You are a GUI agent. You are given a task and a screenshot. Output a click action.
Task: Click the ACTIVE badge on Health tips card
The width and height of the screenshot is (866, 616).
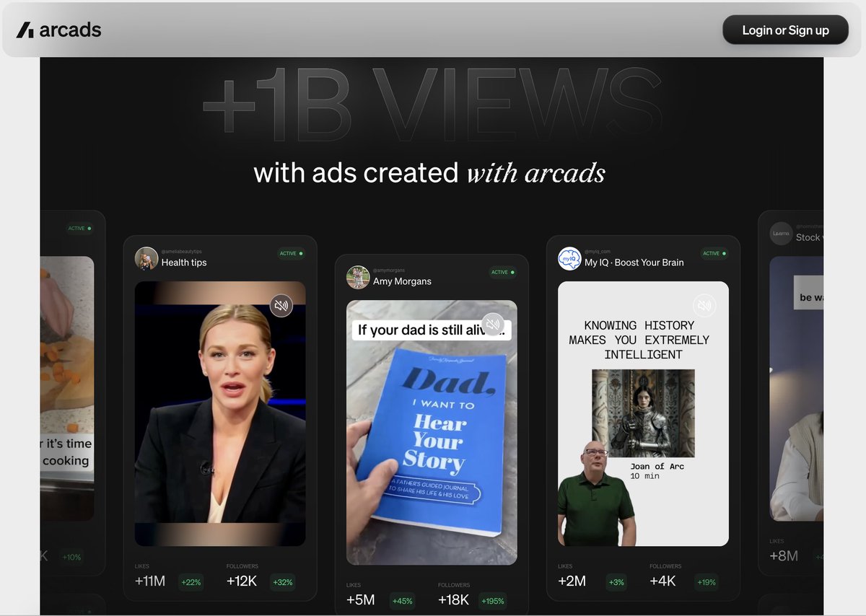[292, 253]
